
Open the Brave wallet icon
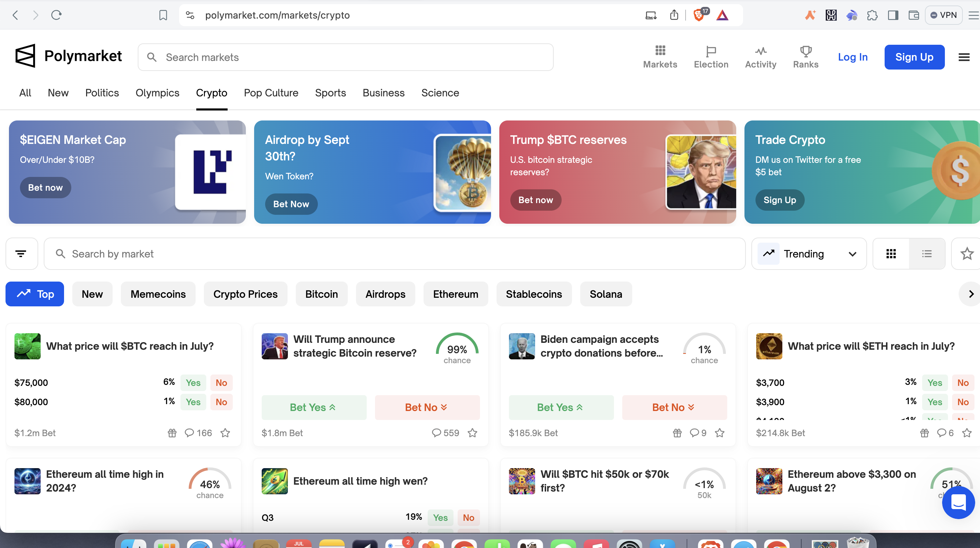pyautogui.click(x=914, y=15)
